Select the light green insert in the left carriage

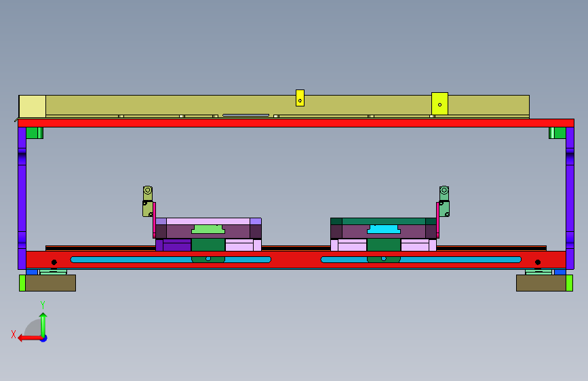coord(208,229)
